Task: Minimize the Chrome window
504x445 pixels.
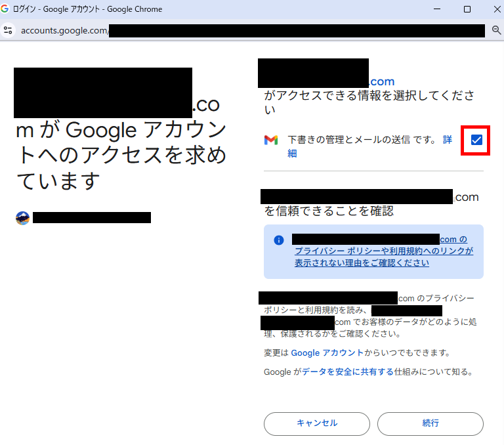Action: click(x=437, y=9)
